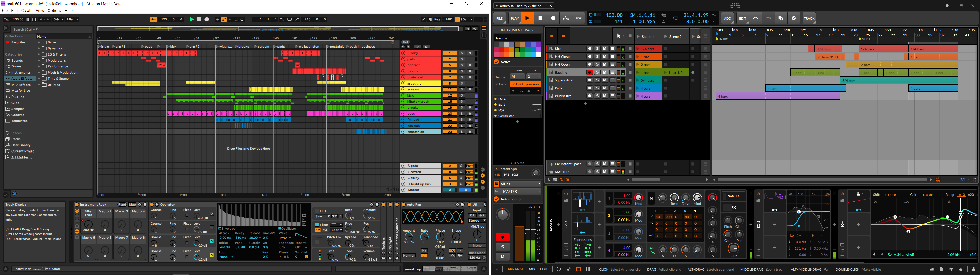
Task: Click Bitwig's duplicate icon beside redo
Action: (x=781, y=18)
